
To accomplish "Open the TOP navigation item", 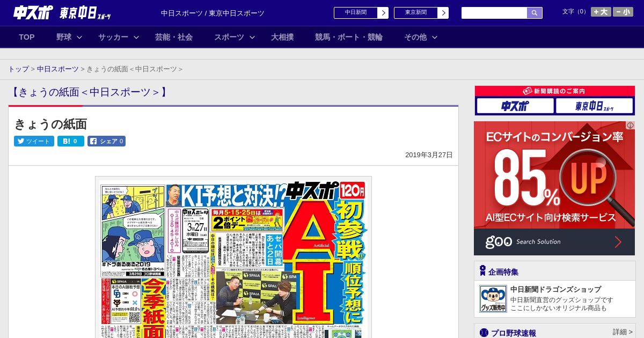I will coord(27,37).
